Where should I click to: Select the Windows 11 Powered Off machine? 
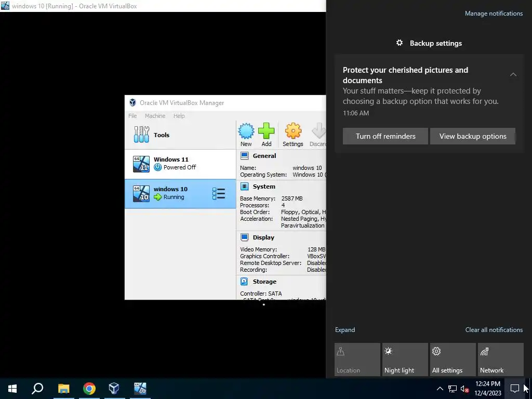[x=180, y=164]
